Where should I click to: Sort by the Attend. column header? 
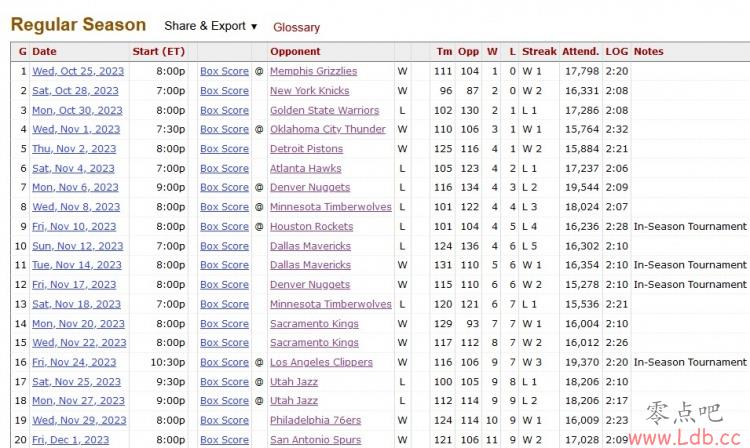pyautogui.click(x=580, y=52)
